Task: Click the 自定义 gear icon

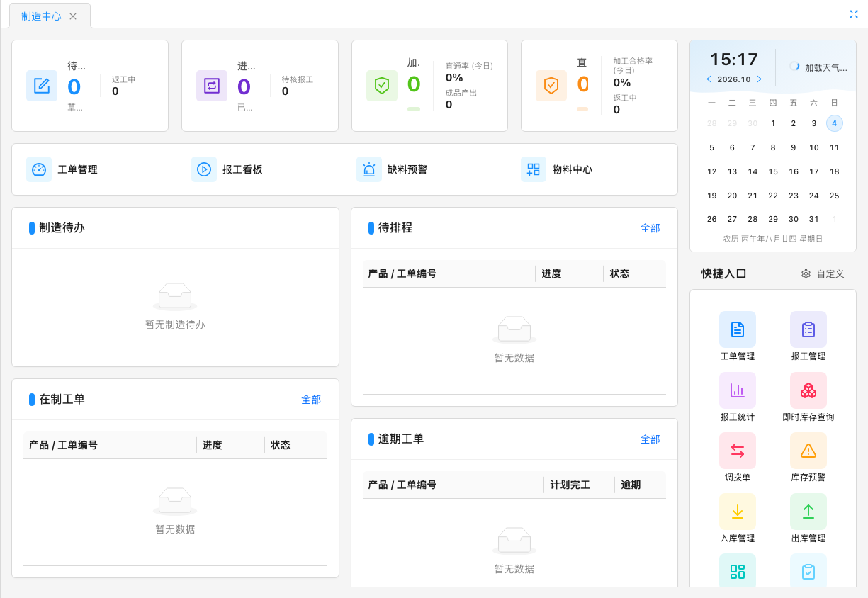Action: click(x=806, y=273)
